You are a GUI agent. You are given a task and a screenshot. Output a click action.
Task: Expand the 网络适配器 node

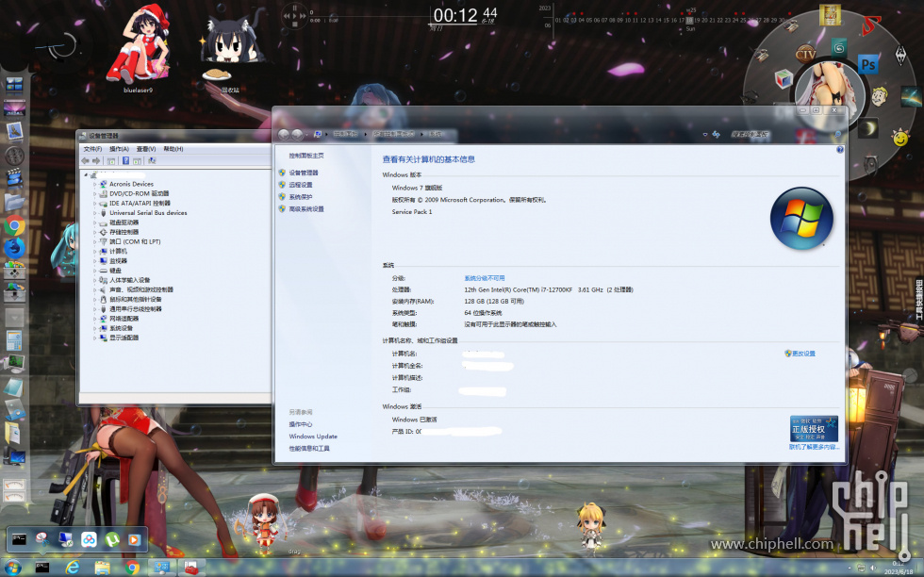[x=94, y=319]
